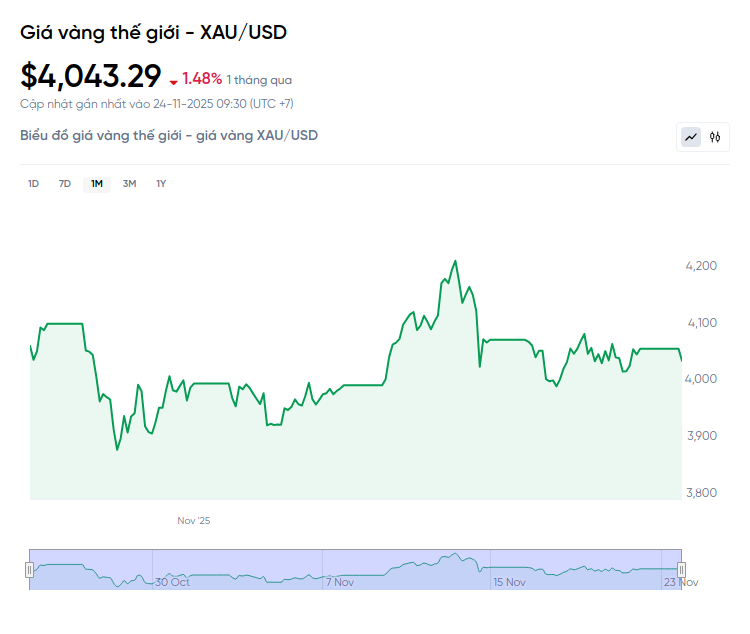Click the Nov '25 x-axis label

[x=194, y=521]
